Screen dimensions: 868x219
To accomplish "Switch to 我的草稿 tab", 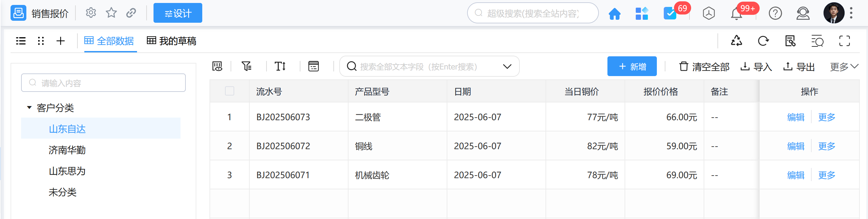I will [172, 41].
